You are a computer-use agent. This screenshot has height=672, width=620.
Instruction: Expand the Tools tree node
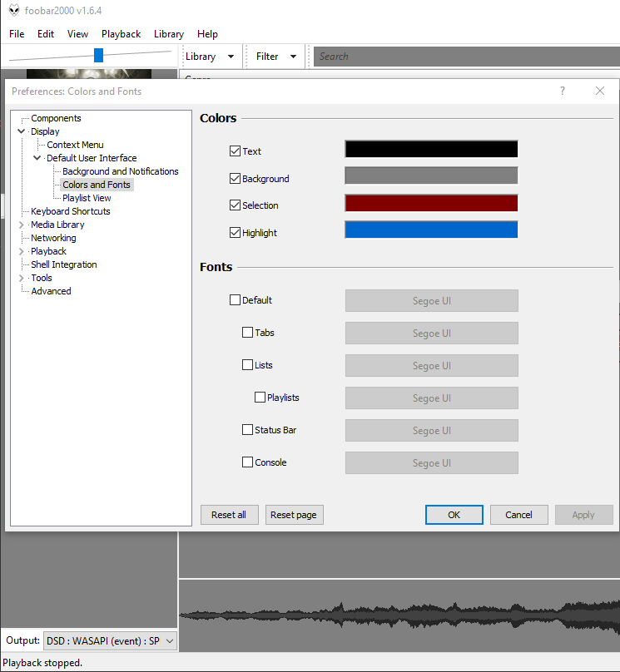[21, 278]
